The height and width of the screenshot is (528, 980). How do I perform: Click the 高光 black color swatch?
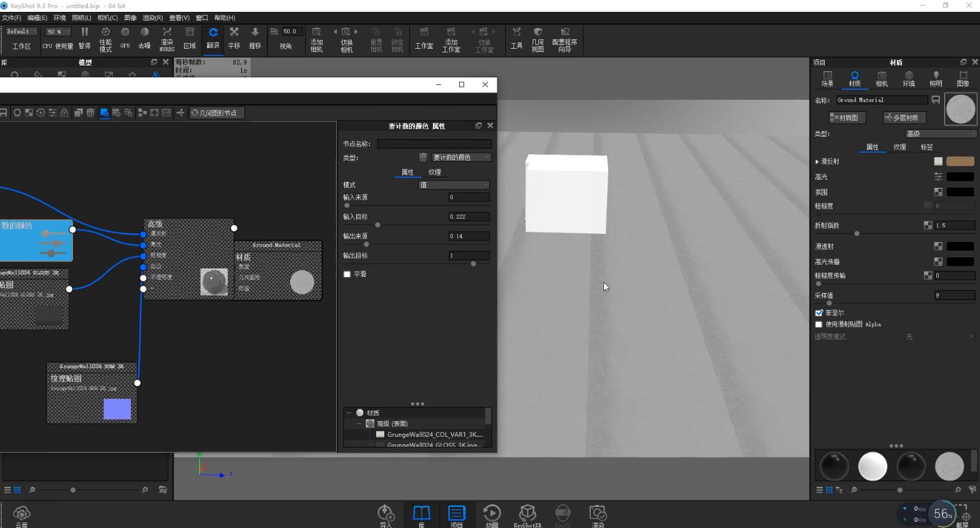pos(960,177)
